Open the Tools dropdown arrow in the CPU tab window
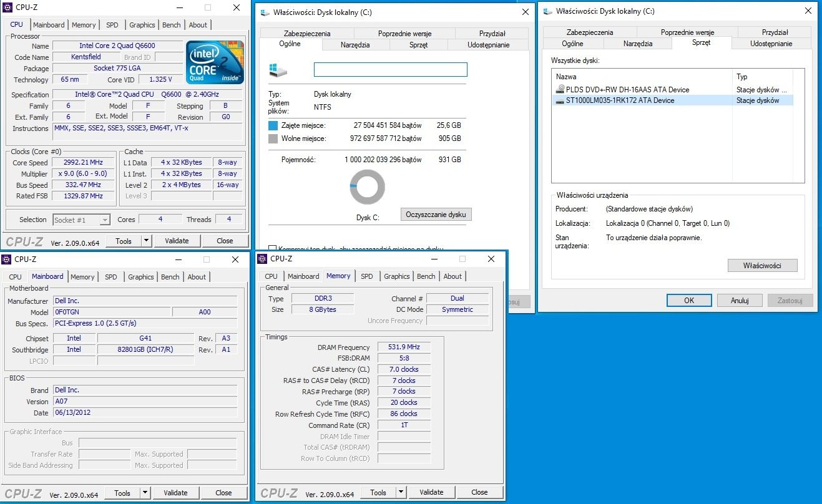This screenshot has height=504, width=822. (146, 241)
